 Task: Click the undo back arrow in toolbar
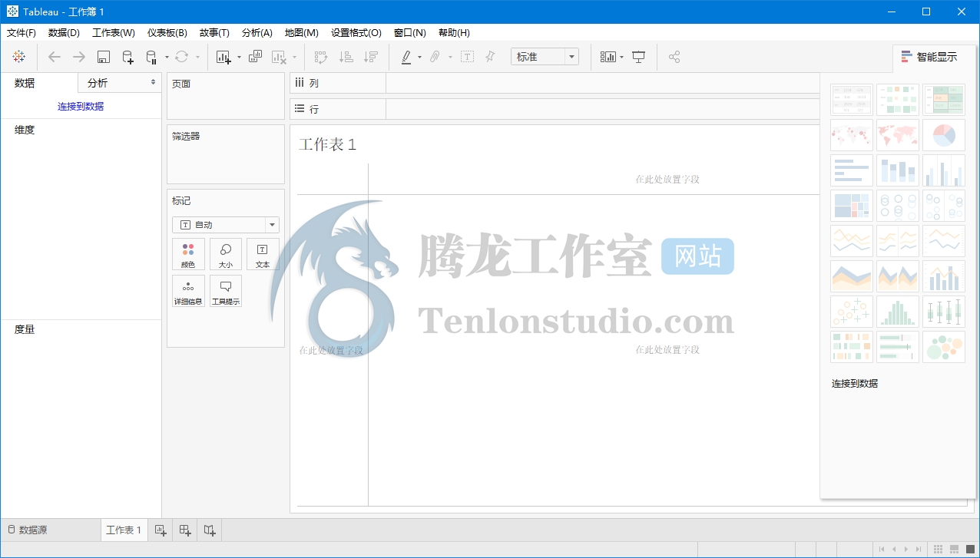[x=54, y=57]
